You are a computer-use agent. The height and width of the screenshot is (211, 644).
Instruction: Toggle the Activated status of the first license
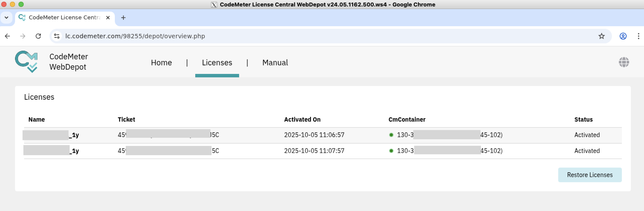click(x=587, y=135)
